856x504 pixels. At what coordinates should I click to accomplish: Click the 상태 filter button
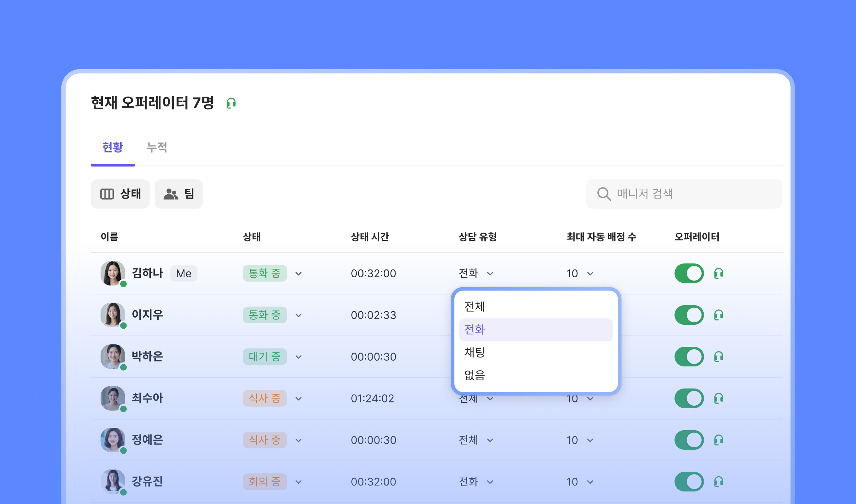[120, 194]
